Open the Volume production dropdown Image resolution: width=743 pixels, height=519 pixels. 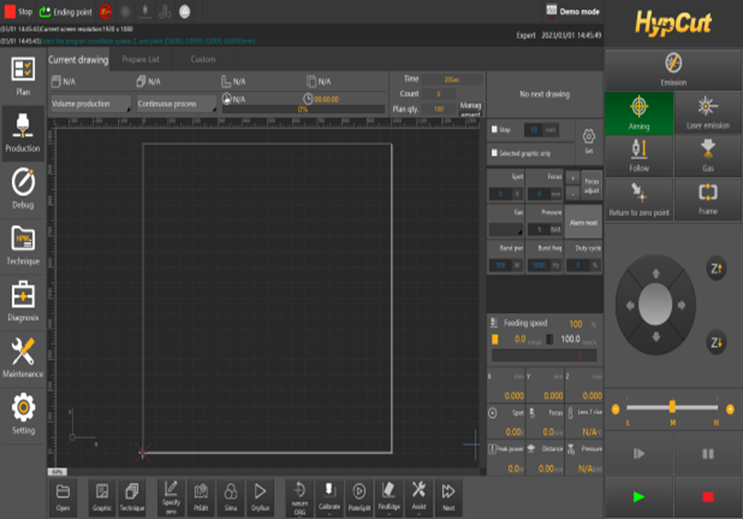[90, 103]
